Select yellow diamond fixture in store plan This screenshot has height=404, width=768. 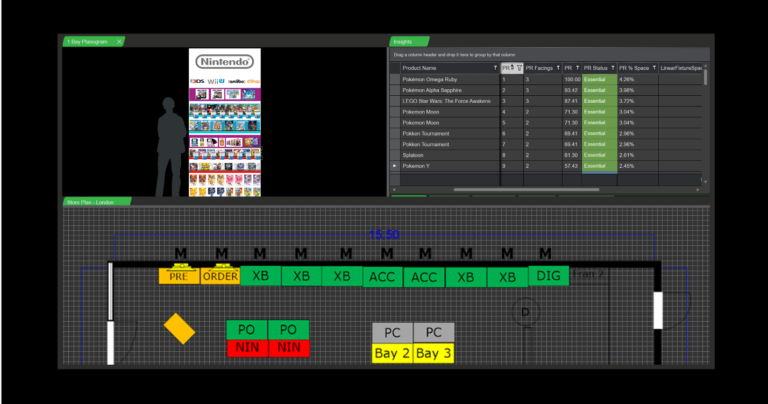(179, 329)
